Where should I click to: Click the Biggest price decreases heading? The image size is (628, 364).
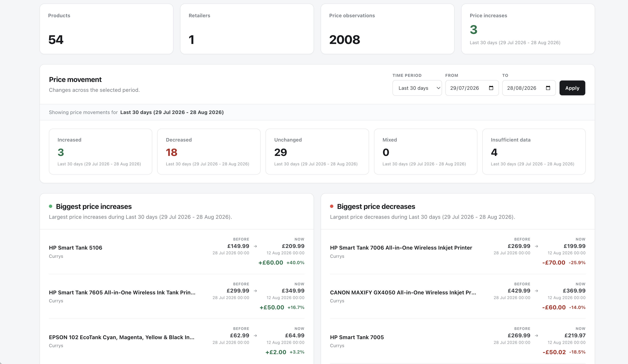[376, 206]
